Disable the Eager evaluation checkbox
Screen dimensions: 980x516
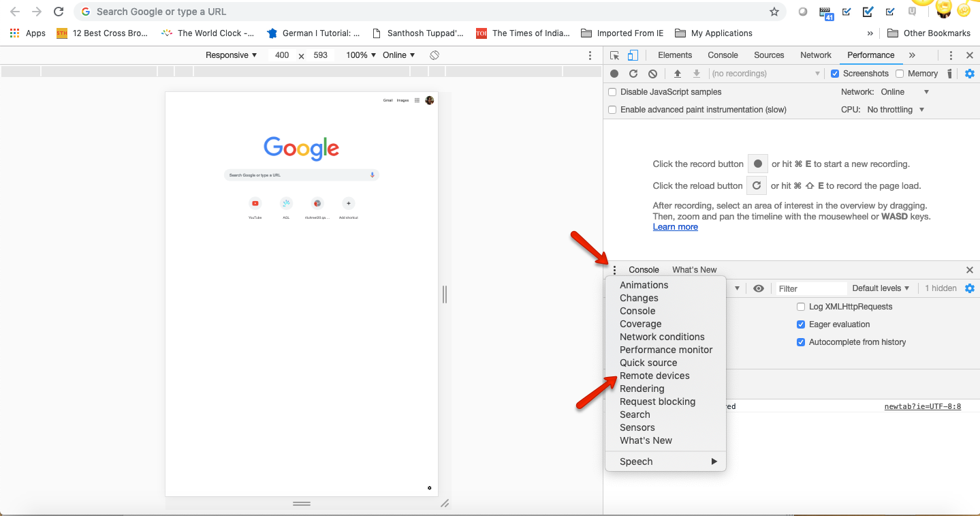(x=800, y=324)
